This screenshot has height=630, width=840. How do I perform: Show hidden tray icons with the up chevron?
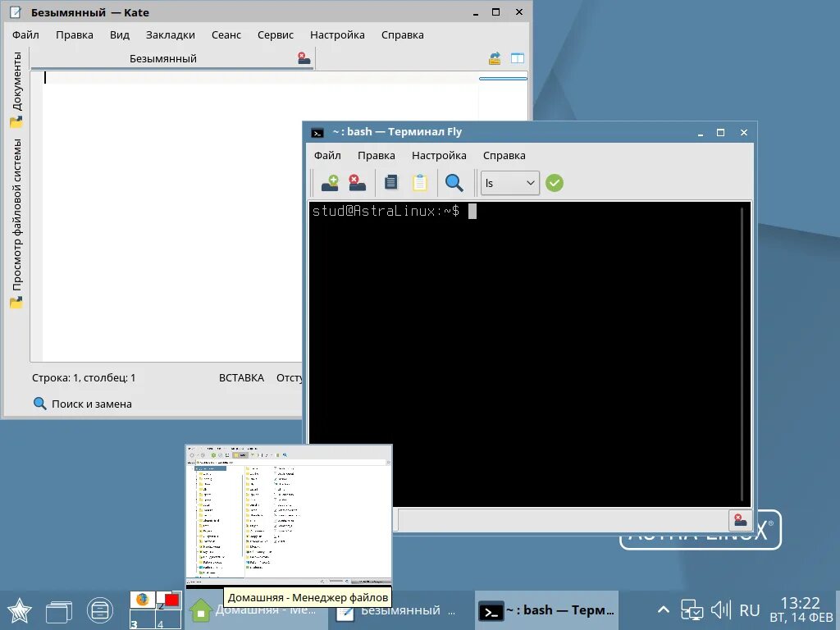pos(663,609)
